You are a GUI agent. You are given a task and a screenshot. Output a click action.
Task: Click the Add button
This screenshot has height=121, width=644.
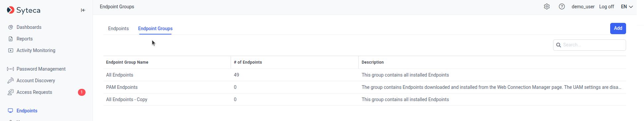[618, 29]
